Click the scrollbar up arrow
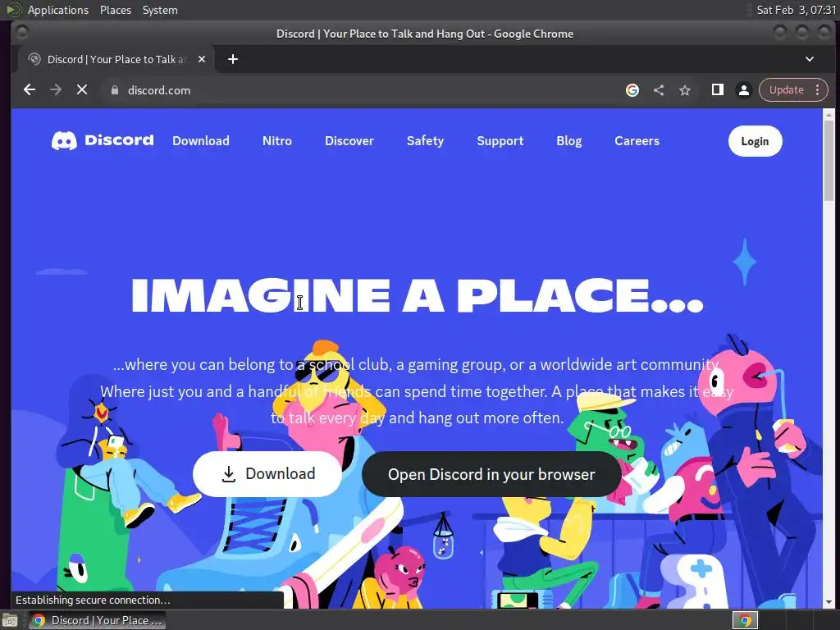 829,115
